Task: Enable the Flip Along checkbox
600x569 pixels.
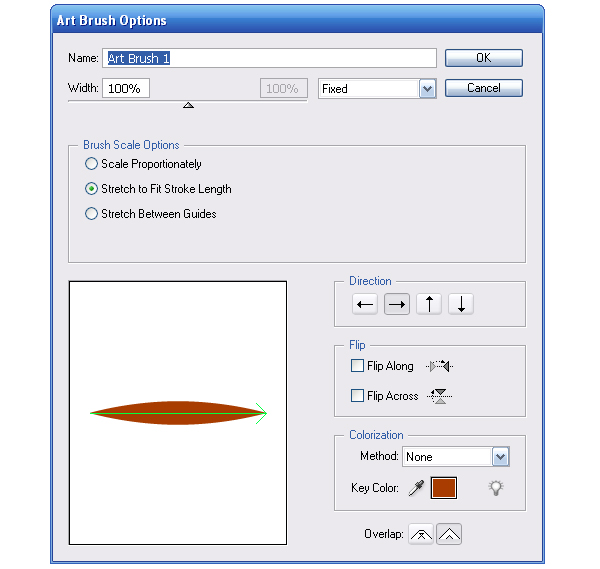Action: (357, 365)
